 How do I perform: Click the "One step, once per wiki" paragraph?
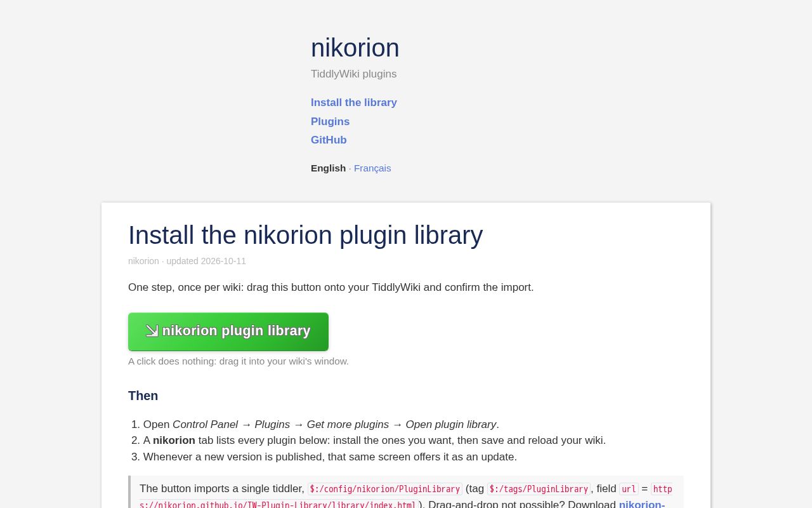[x=331, y=288]
